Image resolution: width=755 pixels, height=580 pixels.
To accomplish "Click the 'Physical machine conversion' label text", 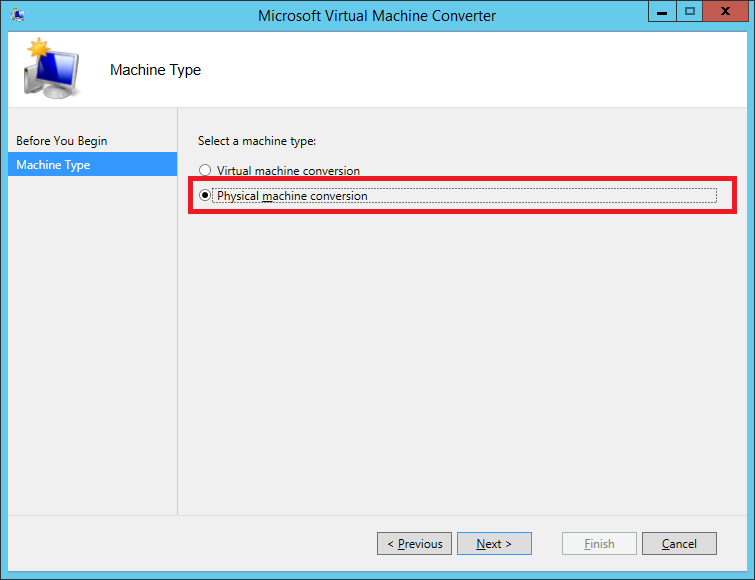I will (x=292, y=196).
